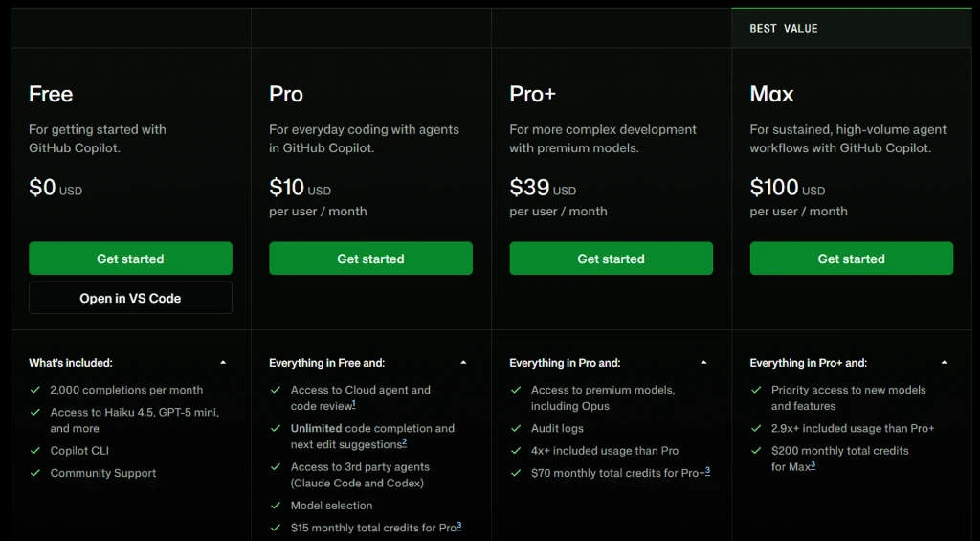Click checkmark next to Priority access to new models
The image size is (980, 541).
(x=756, y=390)
